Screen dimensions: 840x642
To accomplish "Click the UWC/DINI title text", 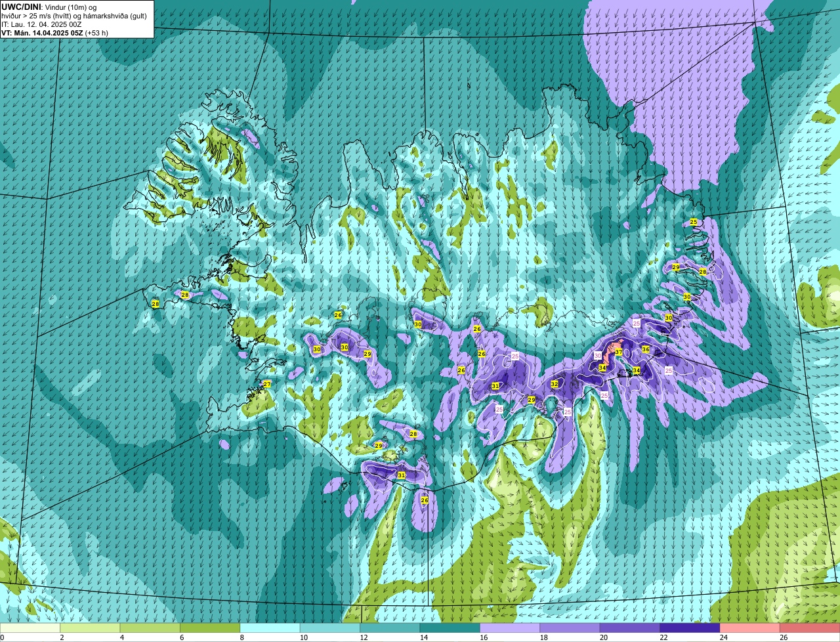I will [22, 7].
